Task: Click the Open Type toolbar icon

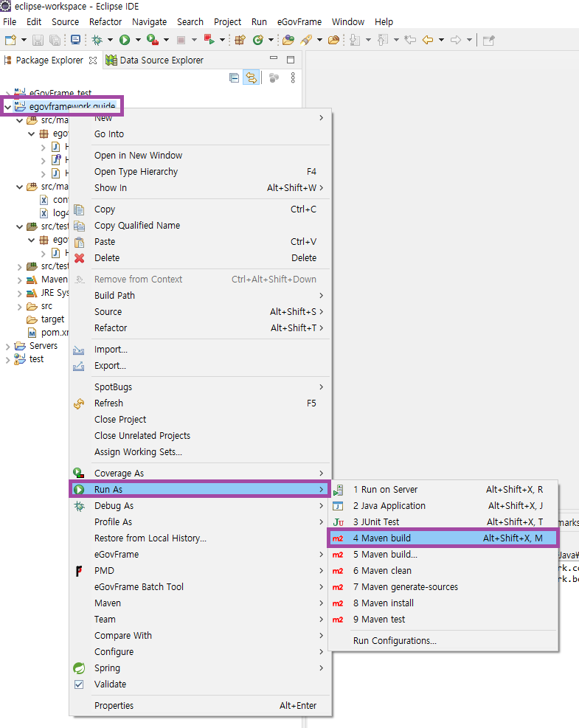Action: click(x=288, y=40)
